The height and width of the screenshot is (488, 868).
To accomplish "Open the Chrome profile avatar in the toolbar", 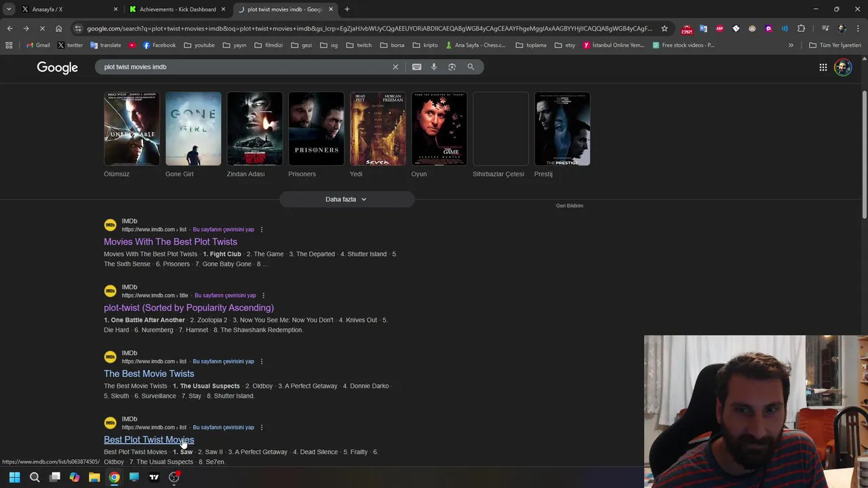I will (x=842, y=28).
